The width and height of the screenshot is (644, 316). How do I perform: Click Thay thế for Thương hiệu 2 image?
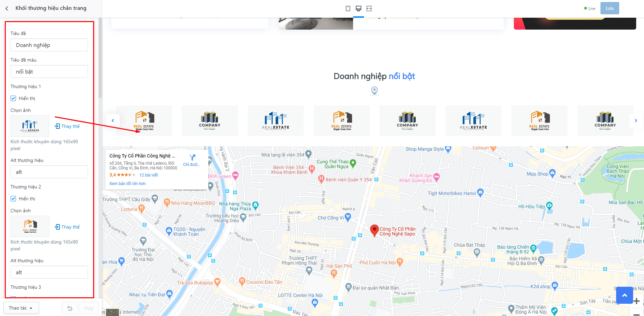coord(67,227)
